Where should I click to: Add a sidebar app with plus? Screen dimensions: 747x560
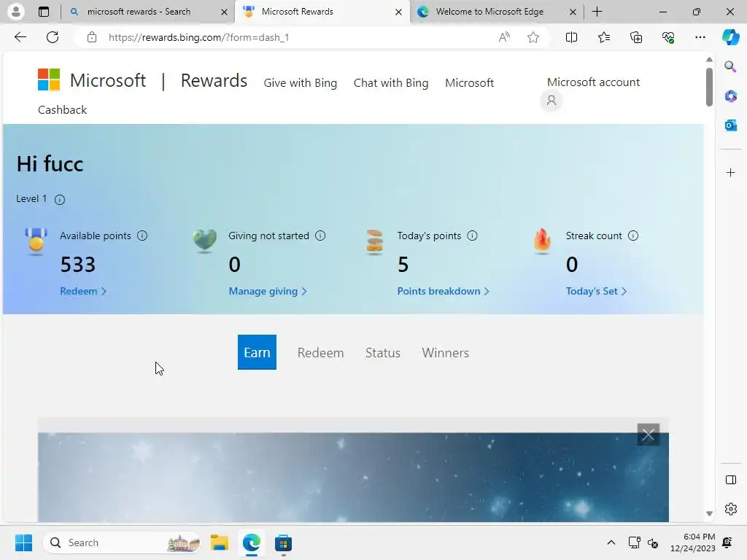(731, 172)
